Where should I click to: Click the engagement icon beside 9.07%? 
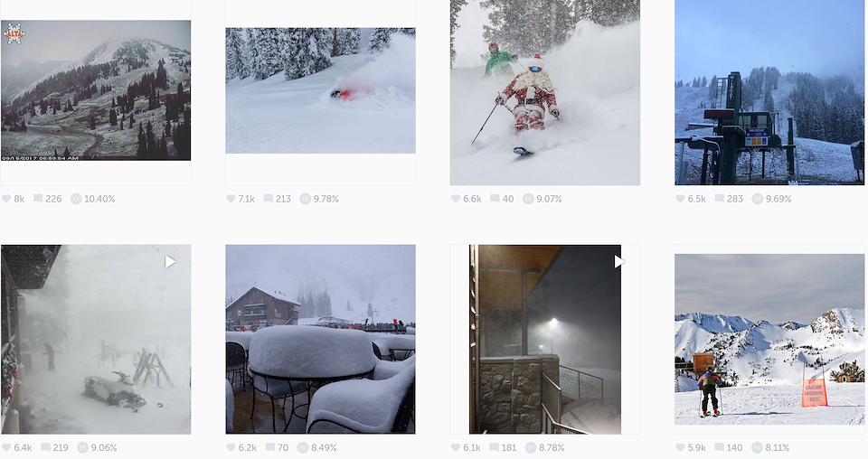[x=528, y=199]
